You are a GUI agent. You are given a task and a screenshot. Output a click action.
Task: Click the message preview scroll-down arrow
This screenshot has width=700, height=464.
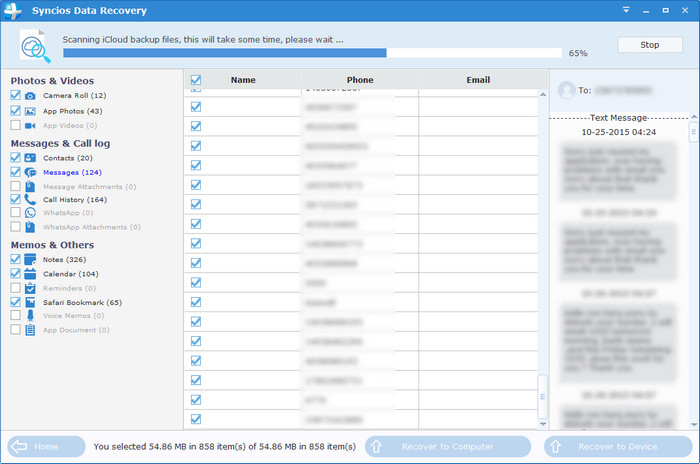694,425
